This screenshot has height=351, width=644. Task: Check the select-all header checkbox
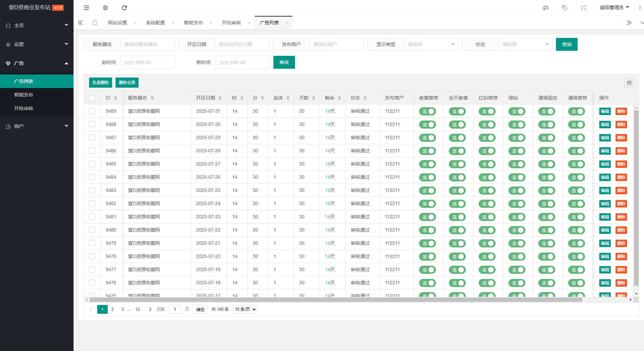[92, 98]
